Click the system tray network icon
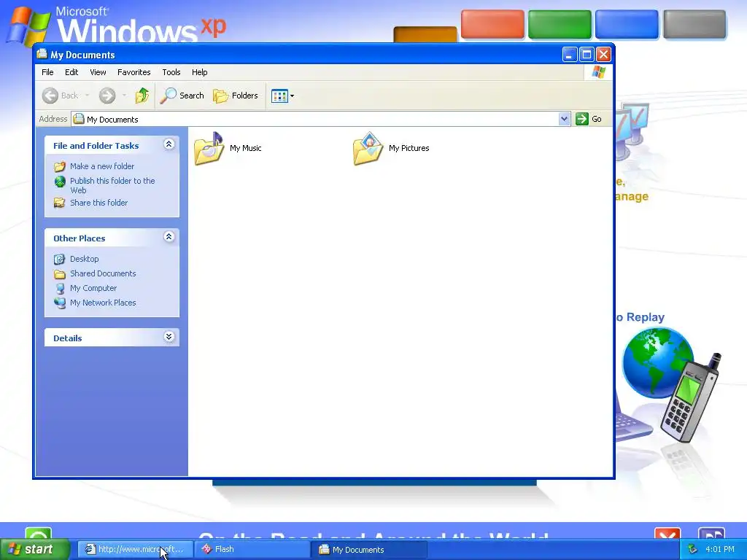This screenshot has height=560, width=747. (x=693, y=550)
